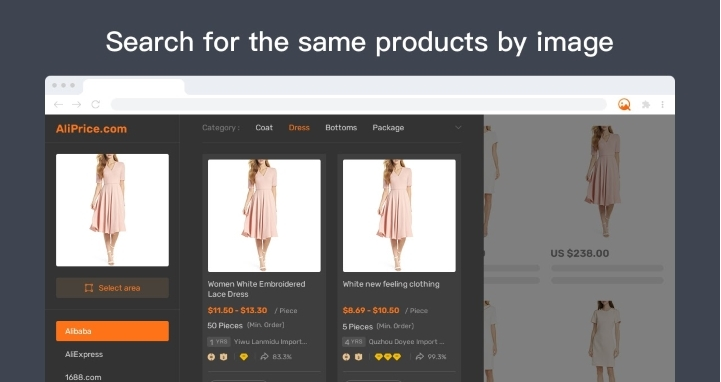Click the 5 Pieces minimum order text

tap(358, 326)
